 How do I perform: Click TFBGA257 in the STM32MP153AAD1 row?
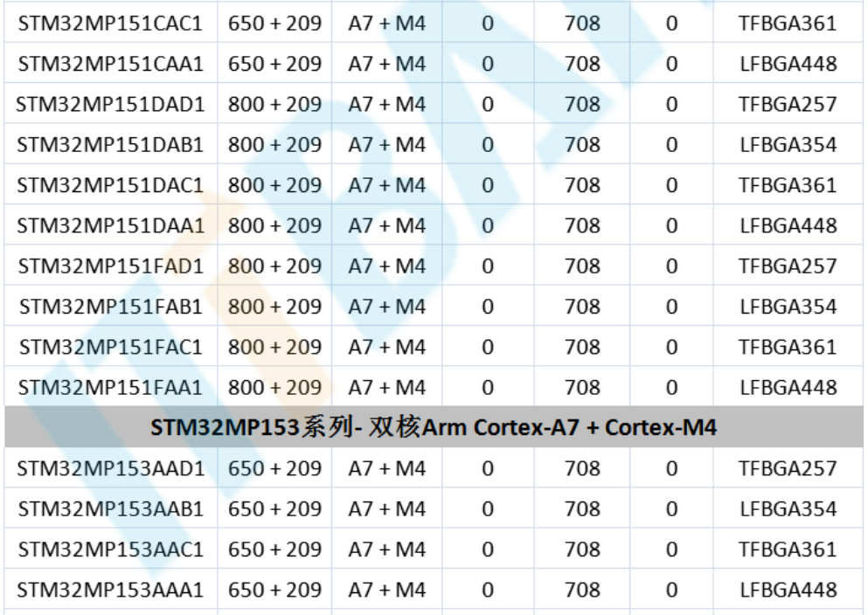[788, 468]
